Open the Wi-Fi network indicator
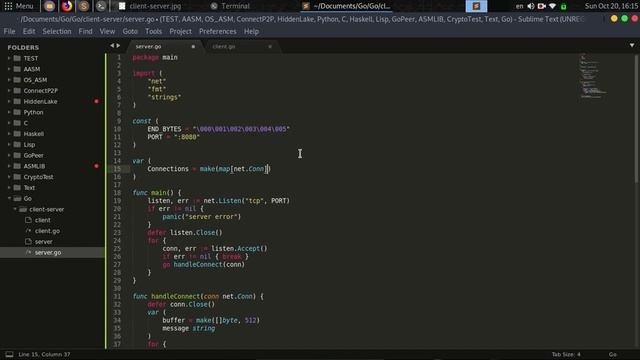This screenshot has width=640, height=360. 553,6
